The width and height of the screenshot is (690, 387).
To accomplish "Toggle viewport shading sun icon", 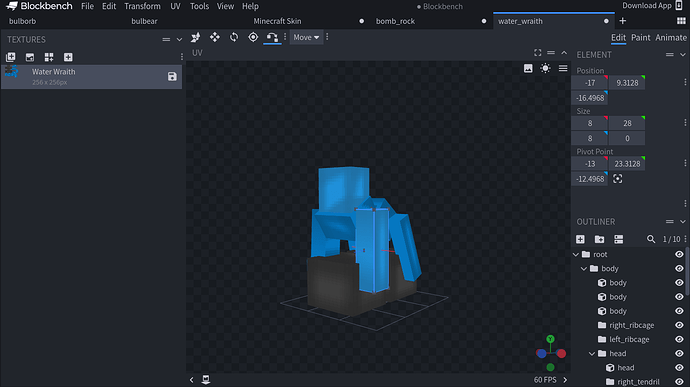I will pos(545,68).
